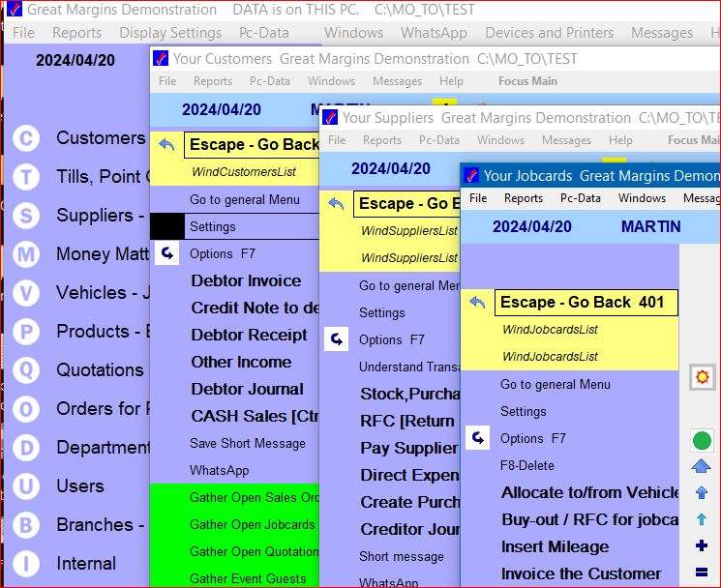Click Gather Open Jobcards green entry
The width and height of the screenshot is (721, 588).
click(x=252, y=525)
